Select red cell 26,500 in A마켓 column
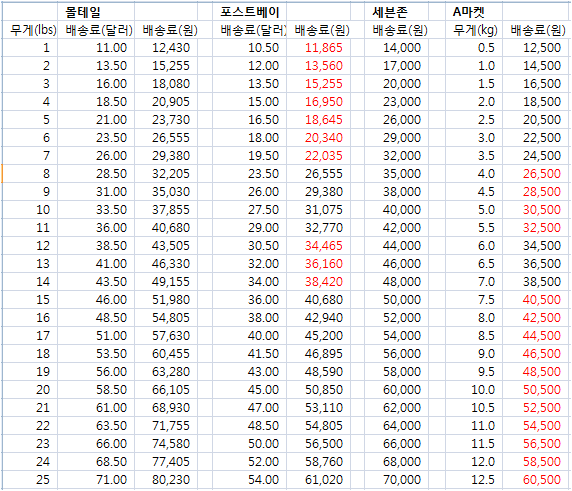The image size is (572, 491). [535, 174]
